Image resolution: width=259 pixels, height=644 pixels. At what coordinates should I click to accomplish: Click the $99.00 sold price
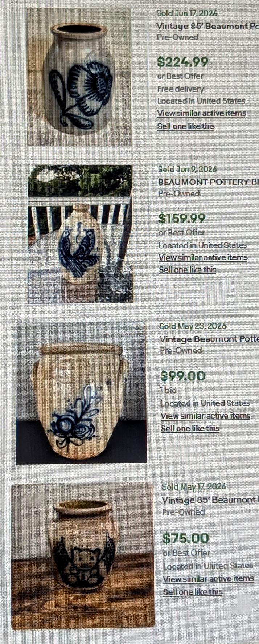pos(182,376)
